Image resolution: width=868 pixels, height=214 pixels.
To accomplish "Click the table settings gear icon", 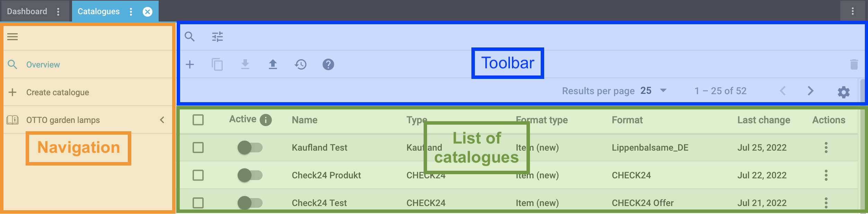I will coord(843,92).
